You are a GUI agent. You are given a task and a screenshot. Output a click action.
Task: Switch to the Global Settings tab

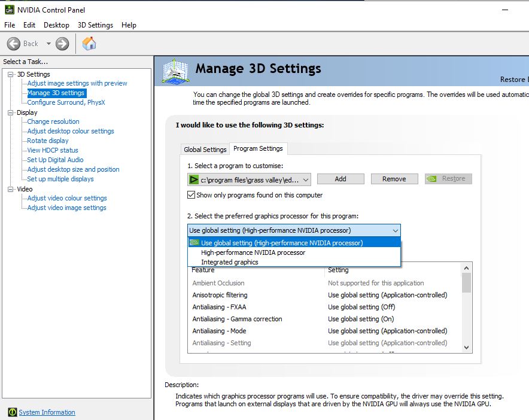click(205, 150)
